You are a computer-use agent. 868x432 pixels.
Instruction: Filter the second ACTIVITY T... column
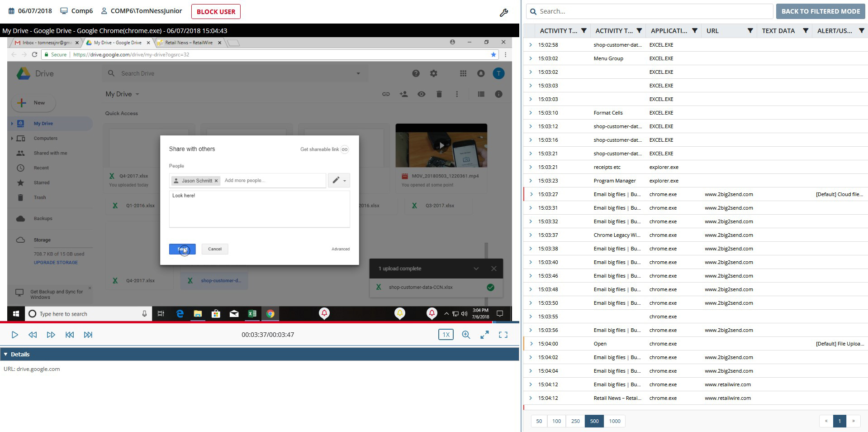point(639,31)
